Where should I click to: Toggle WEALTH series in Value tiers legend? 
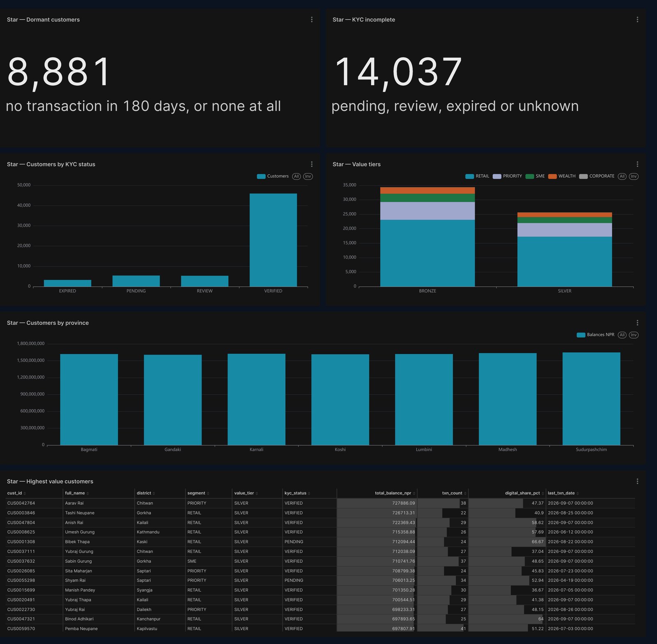coord(562,176)
